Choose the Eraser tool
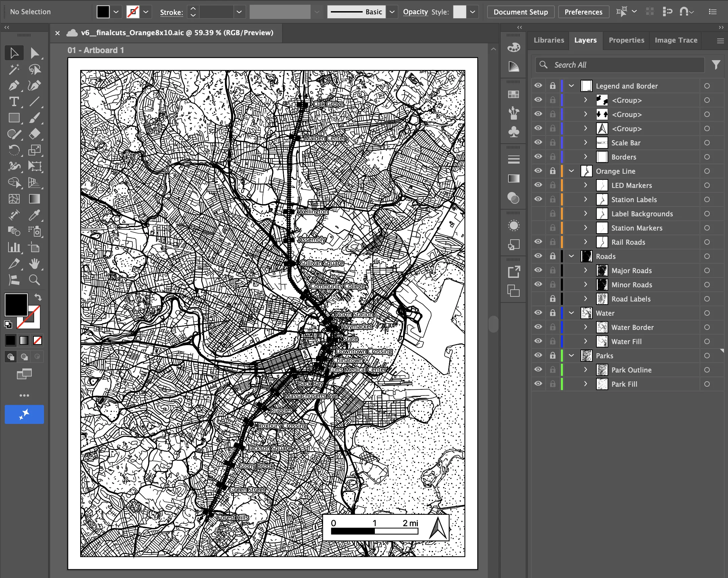Image resolution: width=728 pixels, height=578 pixels. pos(35,134)
